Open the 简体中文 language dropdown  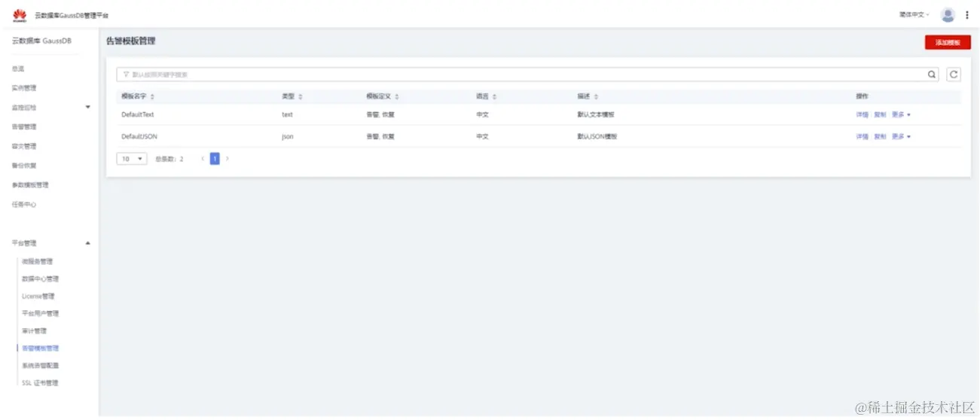click(914, 14)
